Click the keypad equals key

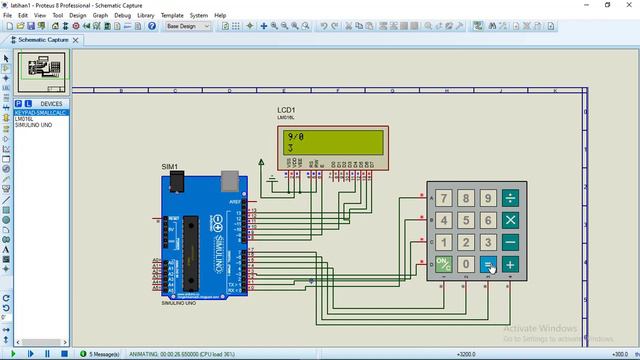488,264
